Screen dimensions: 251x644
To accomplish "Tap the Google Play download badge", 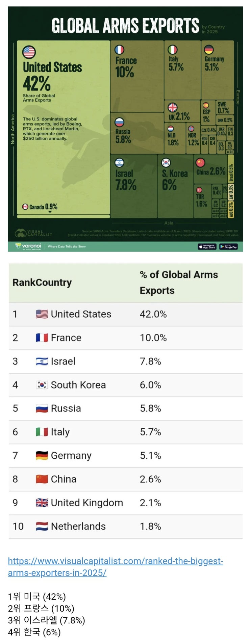I will pos(229,247).
